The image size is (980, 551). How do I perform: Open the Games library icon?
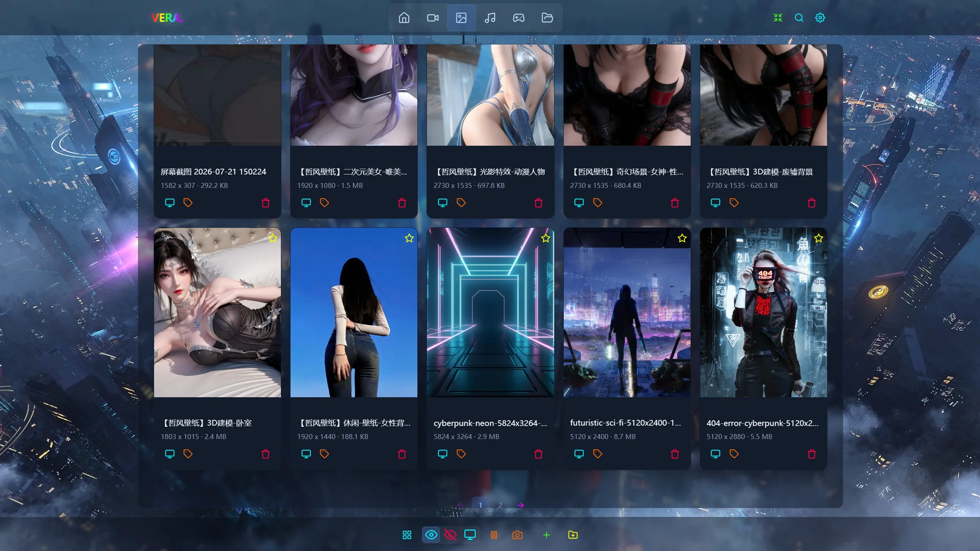pyautogui.click(x=519, y=18)
